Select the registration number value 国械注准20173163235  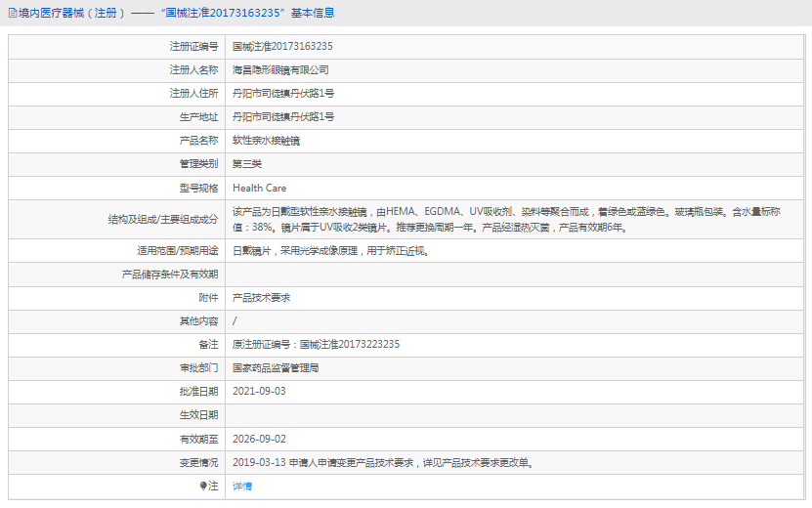[282, 46]
